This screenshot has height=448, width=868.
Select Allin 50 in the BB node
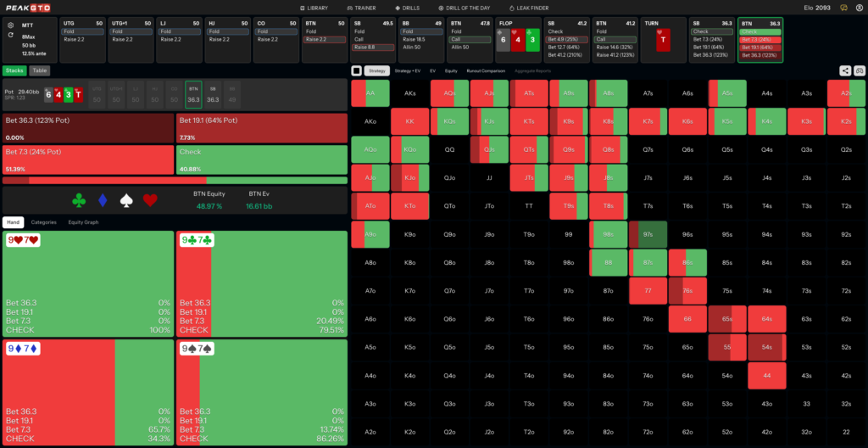[x=421, y=48]
